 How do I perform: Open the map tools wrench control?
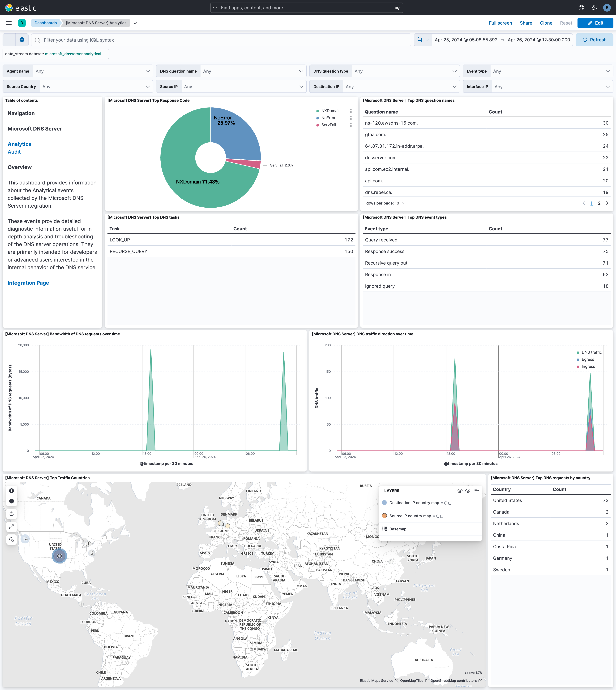(x=11, y=539)
